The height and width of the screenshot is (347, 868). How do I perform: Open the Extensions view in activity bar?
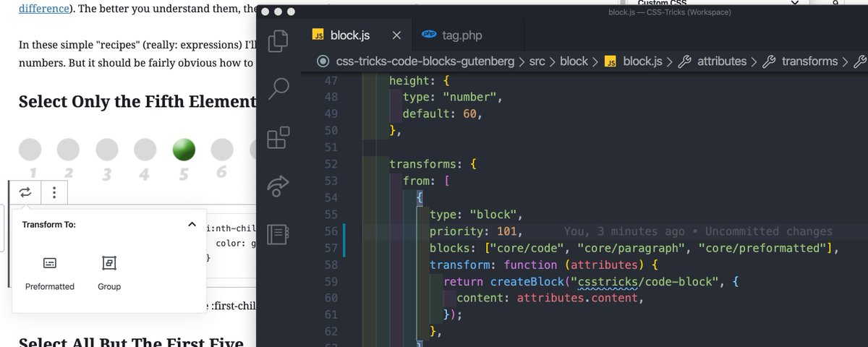(278, 137)
